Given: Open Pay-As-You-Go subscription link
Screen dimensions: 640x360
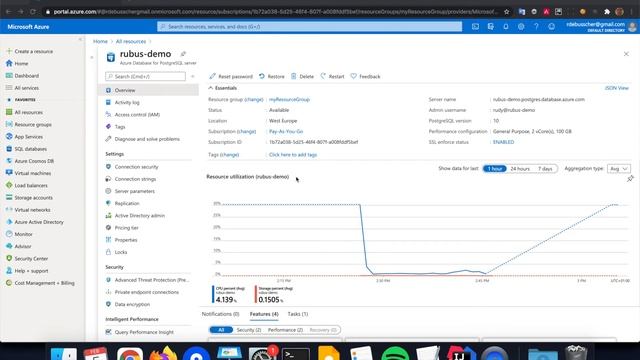Looking at the screenshot, I should point(286,131).
